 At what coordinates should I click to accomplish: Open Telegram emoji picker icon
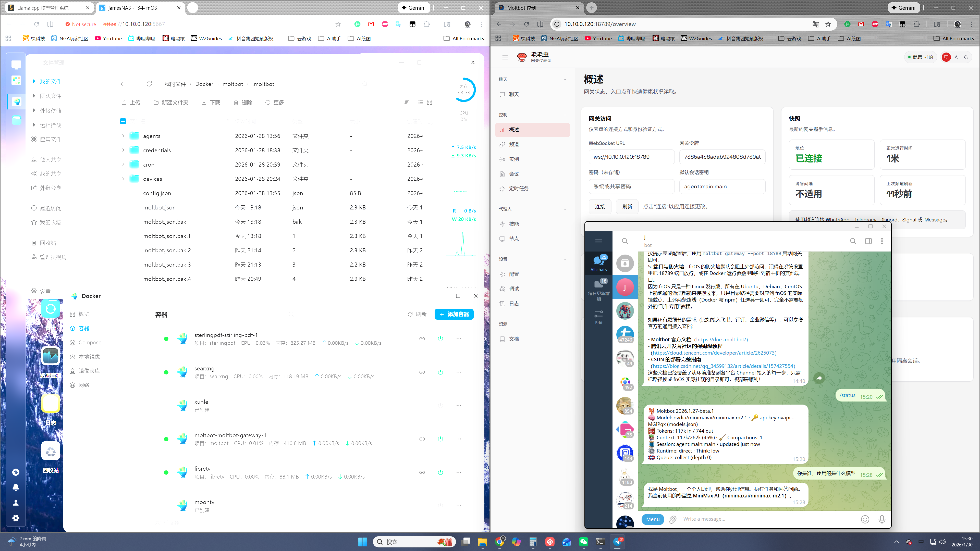pyautogui.click(x=865, y=519)
